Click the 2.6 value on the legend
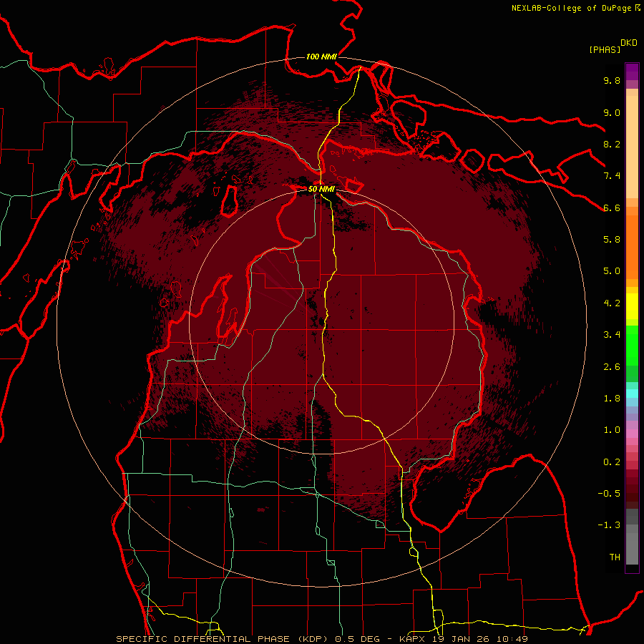The height and width of the screenshot is (644, 644). (612, 367)
